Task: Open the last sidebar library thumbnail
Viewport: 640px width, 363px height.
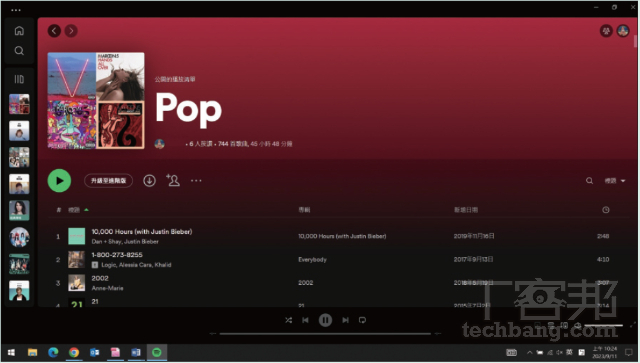Action: click(x=19, y=290)
